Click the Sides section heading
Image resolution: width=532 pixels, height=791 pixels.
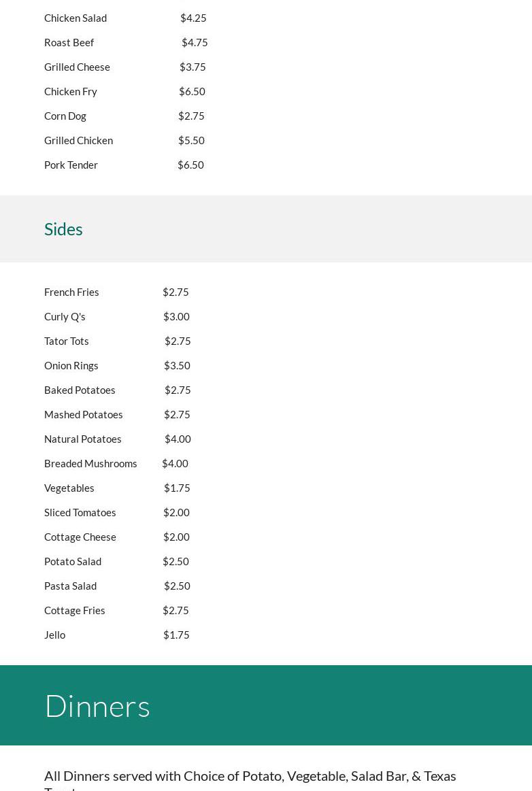[63, 229]
